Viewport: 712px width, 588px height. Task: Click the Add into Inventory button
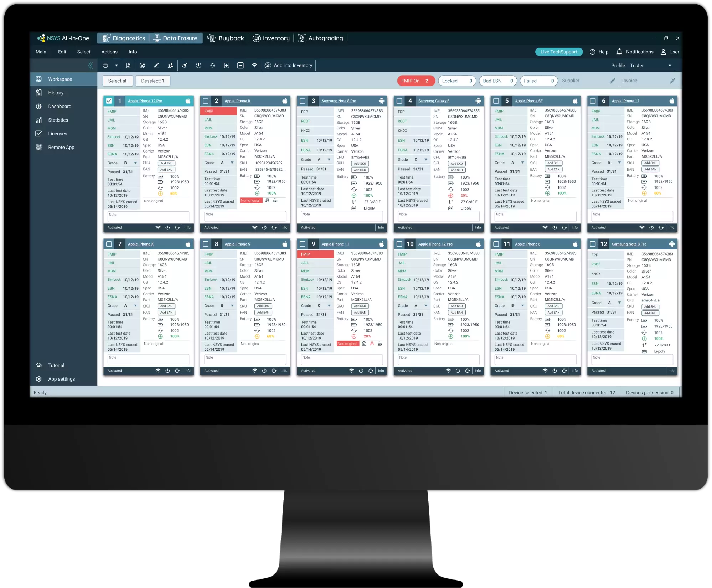tap(289, 65)
